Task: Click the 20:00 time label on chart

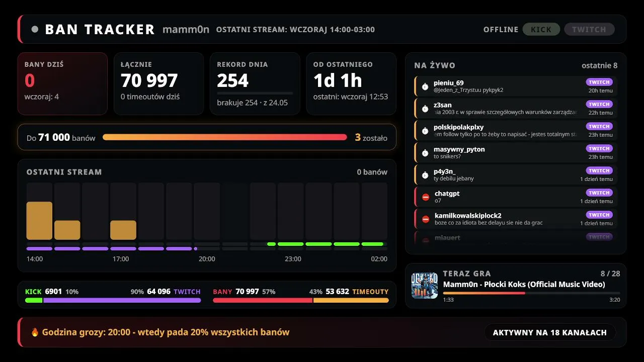Action: tap(207, 259)
